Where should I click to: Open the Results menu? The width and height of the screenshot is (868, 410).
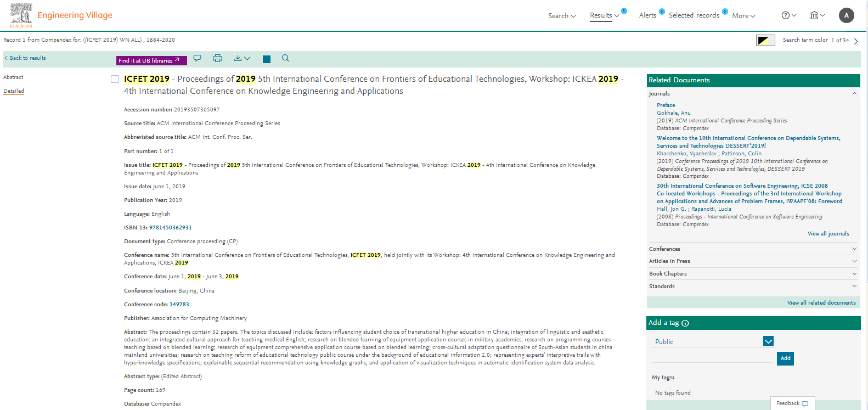pyautogui.click(x=605, y=15)
